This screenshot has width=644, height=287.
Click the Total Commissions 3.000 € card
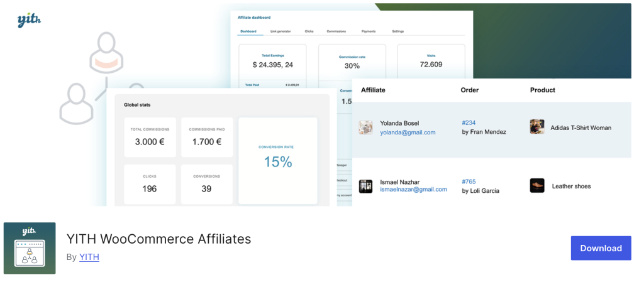[150, 138]
